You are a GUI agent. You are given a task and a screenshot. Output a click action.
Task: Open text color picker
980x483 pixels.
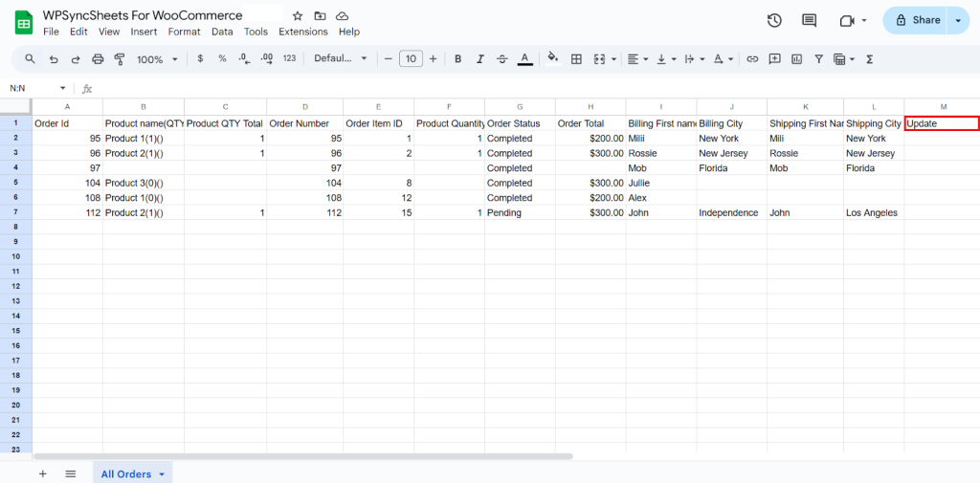pyautogui.click(x=525, y=58)
